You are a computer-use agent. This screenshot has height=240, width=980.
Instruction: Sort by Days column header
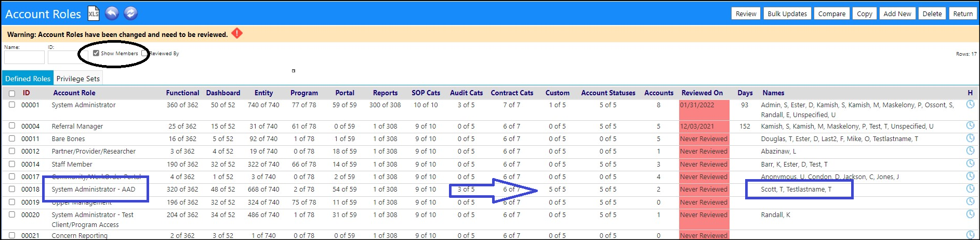[x=745, y=93]
